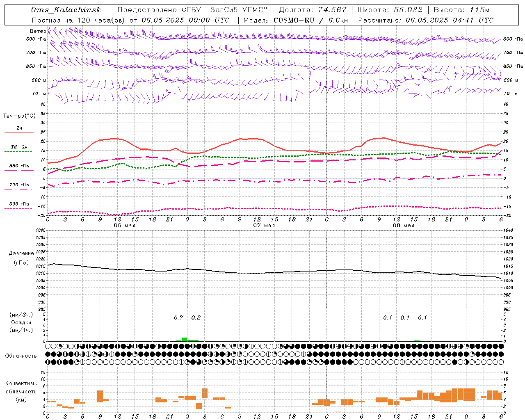The width and height of the screenshot is (525, 420).
Task: Click the 0.2 precipitation value
Action: click(196, 317)
